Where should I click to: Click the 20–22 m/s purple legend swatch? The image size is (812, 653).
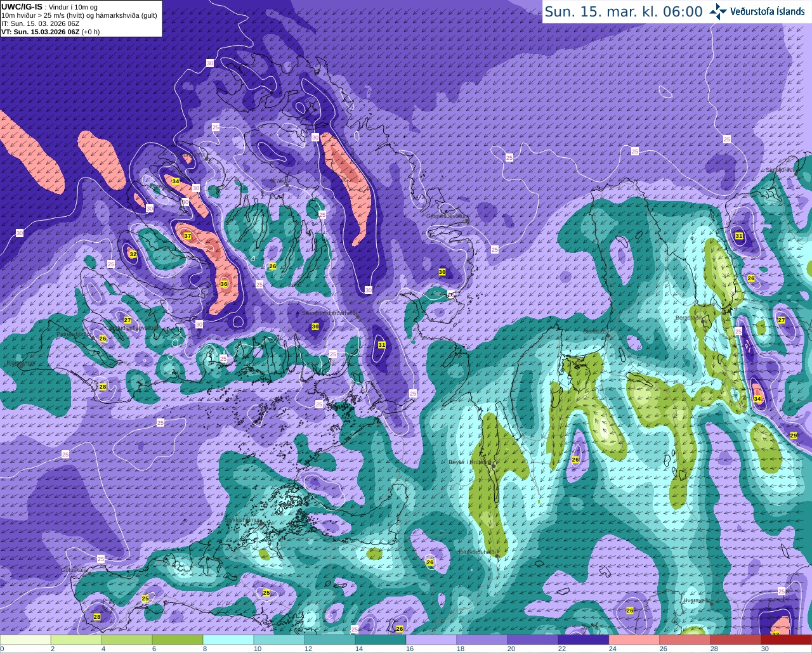tap(533, 640)
